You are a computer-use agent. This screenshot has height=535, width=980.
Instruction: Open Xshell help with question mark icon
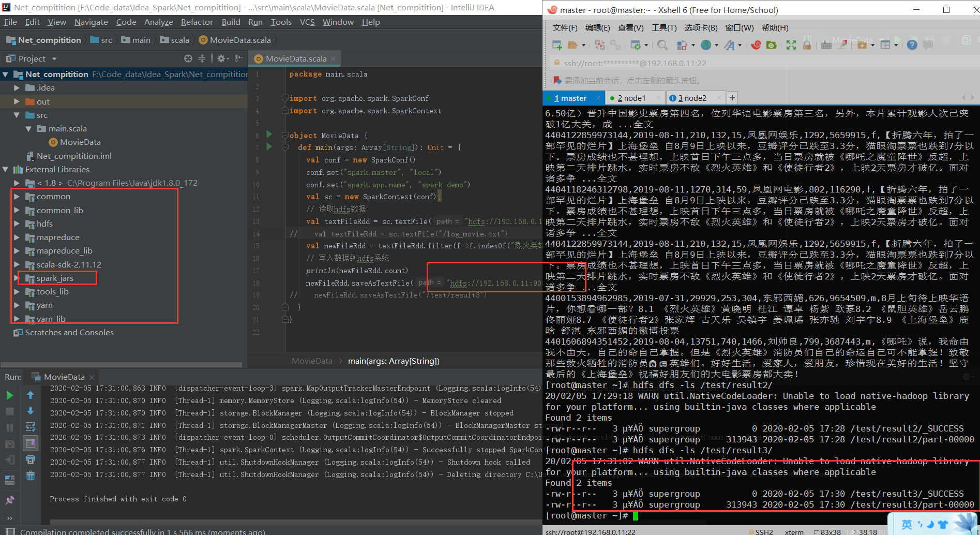912,46
